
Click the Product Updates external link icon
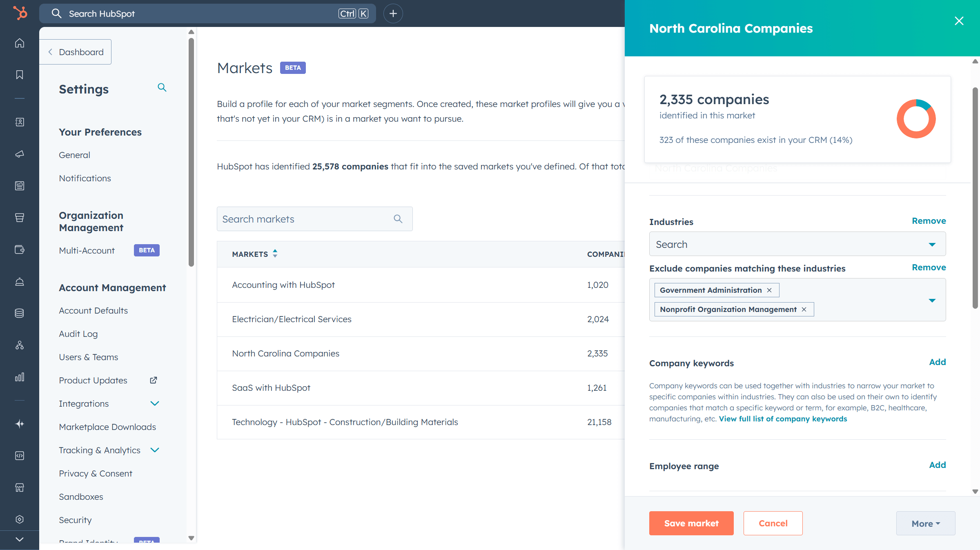154,380
